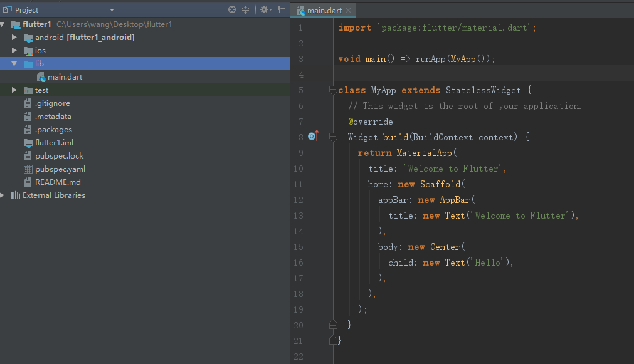634x364 pixels.
Task: Select the ios folder row
Action: point(145,51)
